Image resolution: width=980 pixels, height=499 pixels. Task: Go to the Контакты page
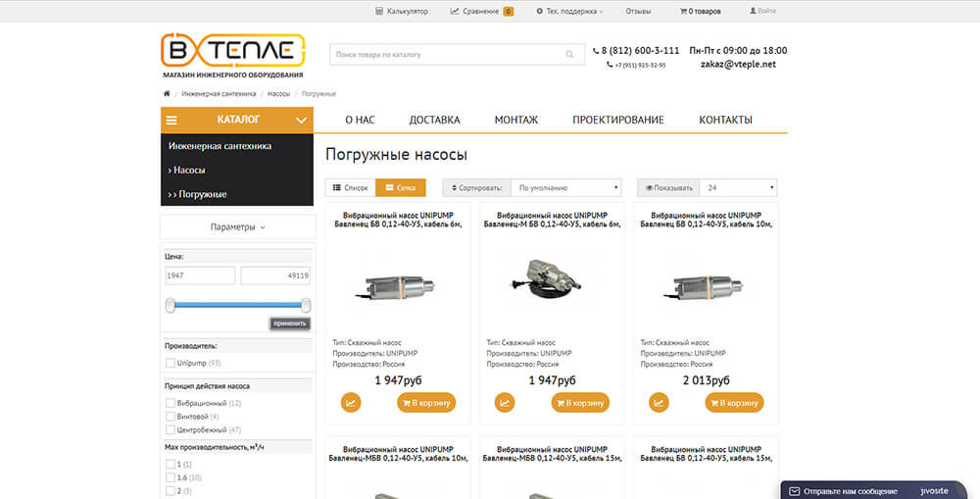tap(725, 120)
